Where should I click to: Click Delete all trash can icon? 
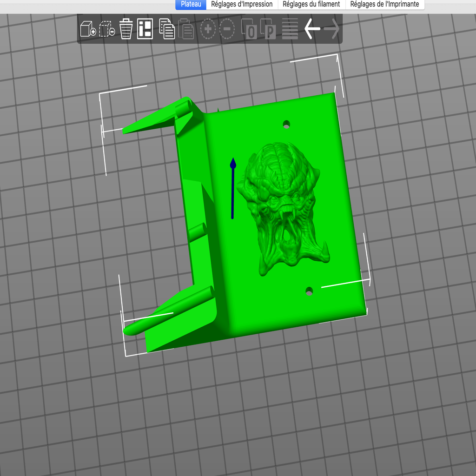pyautogui.click(x=126, y=29)
